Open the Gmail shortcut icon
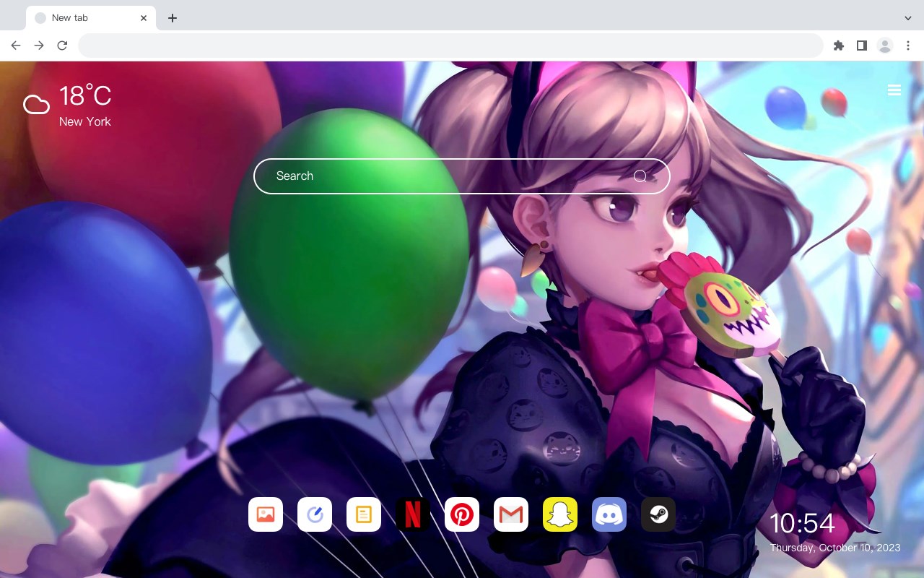The width and height of the screenshot is (924, 578). 511,514
